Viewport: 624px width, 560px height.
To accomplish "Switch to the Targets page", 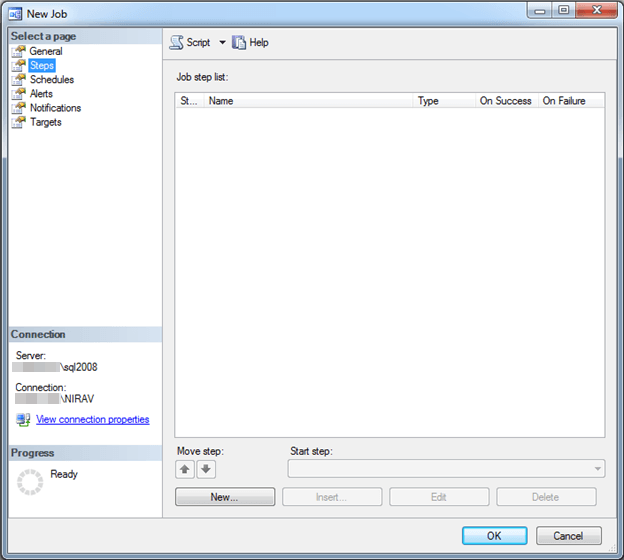I will coord(46,122).
